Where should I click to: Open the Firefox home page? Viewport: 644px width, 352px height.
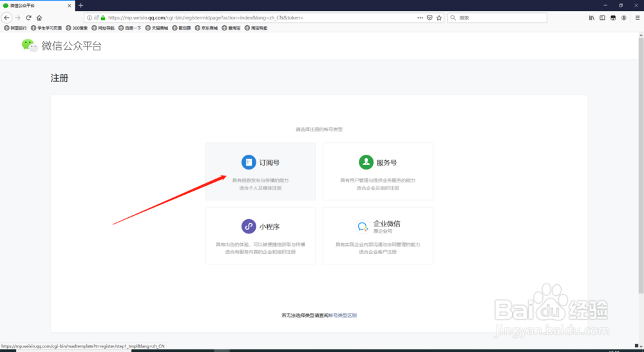(x=39, y=17)
